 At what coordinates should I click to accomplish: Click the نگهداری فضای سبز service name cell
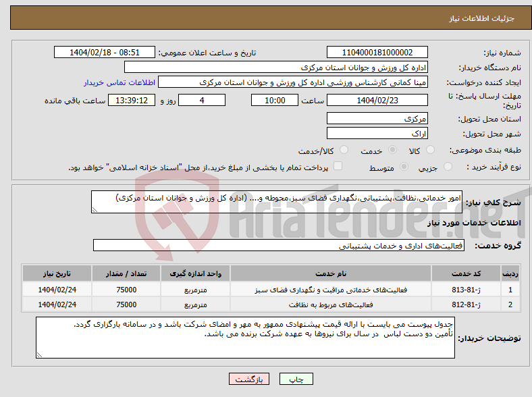[x=331, y=290]
